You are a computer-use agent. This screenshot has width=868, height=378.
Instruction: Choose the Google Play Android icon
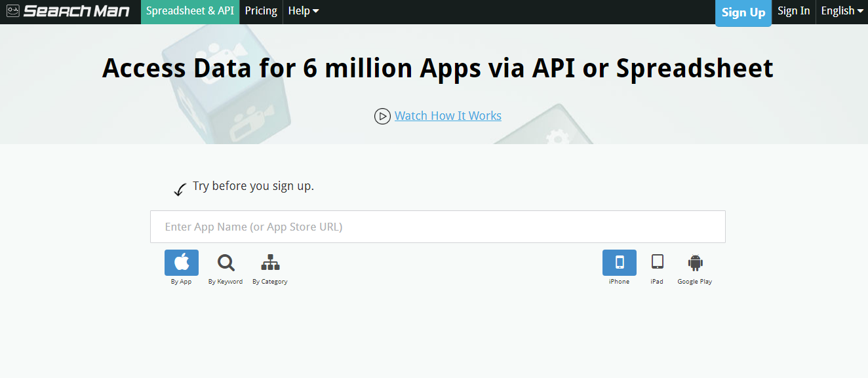tap(695, 263)
